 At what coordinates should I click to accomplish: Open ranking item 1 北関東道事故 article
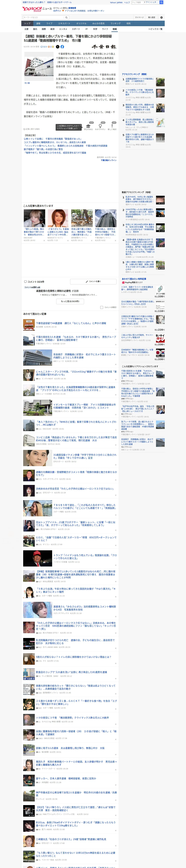143,82
